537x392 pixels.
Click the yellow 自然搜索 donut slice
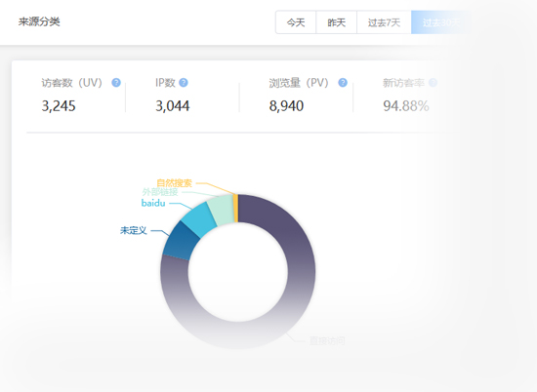235,209
